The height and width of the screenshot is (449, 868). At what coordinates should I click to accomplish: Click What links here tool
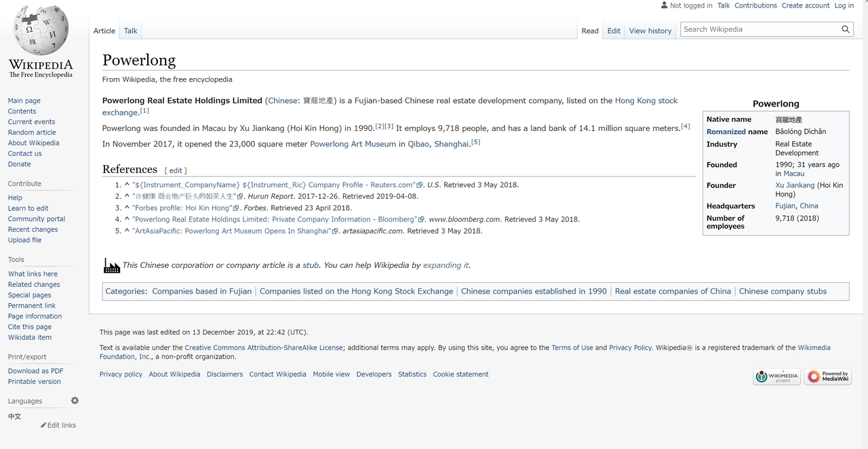coord(33,274)
